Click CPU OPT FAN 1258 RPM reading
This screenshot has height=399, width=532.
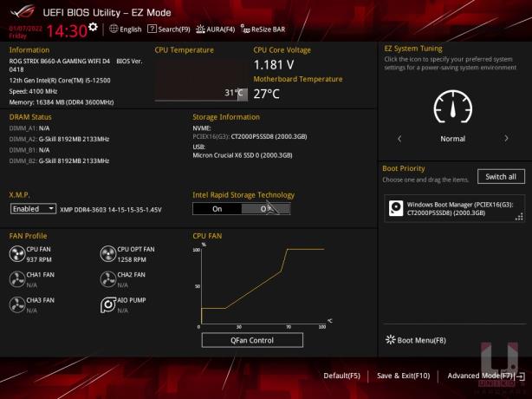(x=132, y=259)
